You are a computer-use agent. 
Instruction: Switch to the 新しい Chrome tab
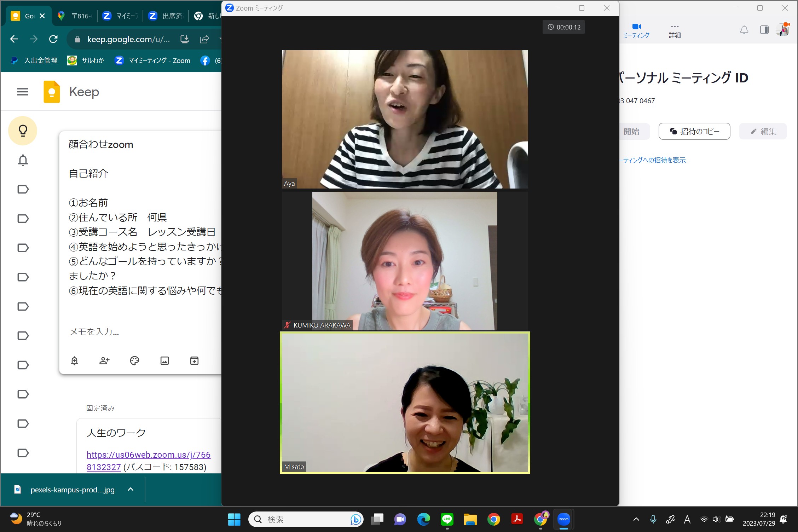click(208, 16)
